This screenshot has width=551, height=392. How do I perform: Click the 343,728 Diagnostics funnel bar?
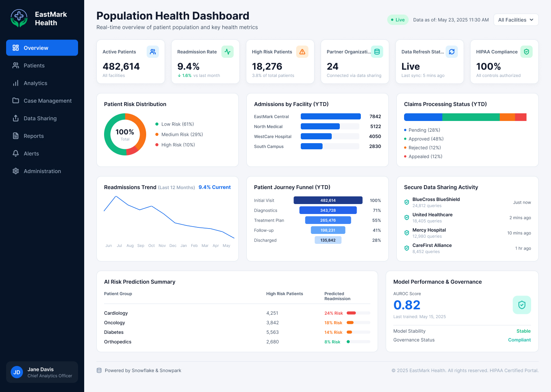tap(328, 210)
